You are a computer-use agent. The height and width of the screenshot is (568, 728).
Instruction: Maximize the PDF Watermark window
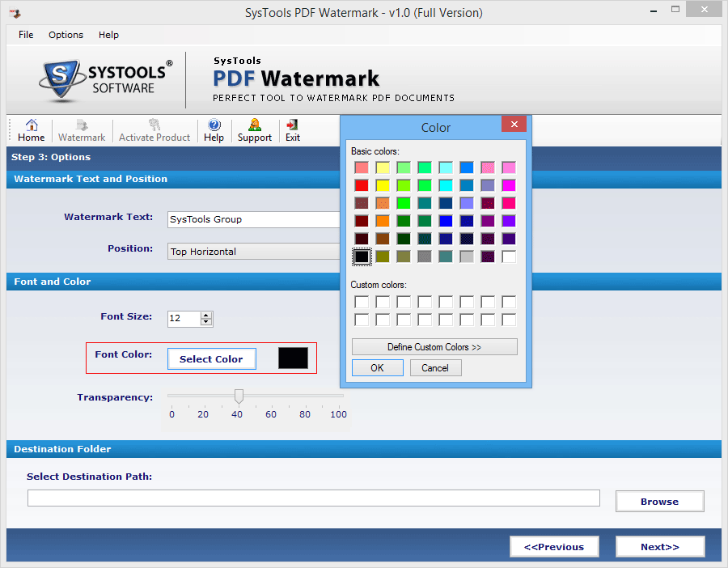pyautogui.click(x=675, y=9)
